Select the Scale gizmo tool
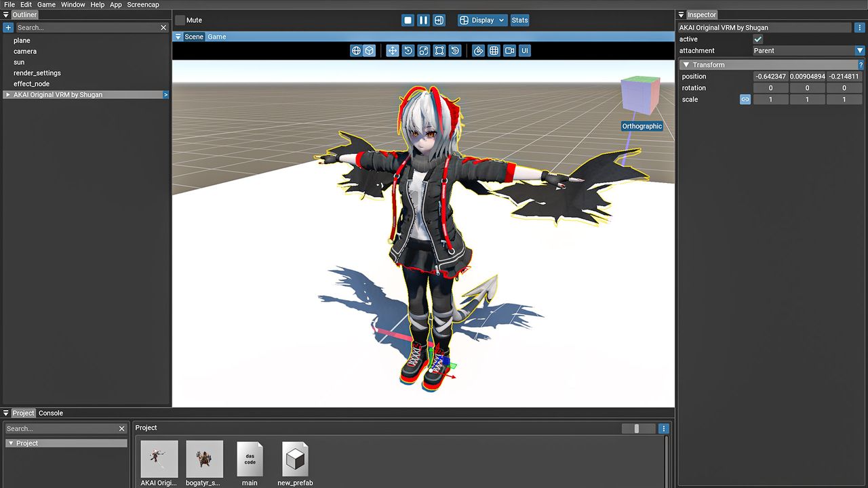The height and width of the screenshot is (488, 868). (x=423, y=51)
